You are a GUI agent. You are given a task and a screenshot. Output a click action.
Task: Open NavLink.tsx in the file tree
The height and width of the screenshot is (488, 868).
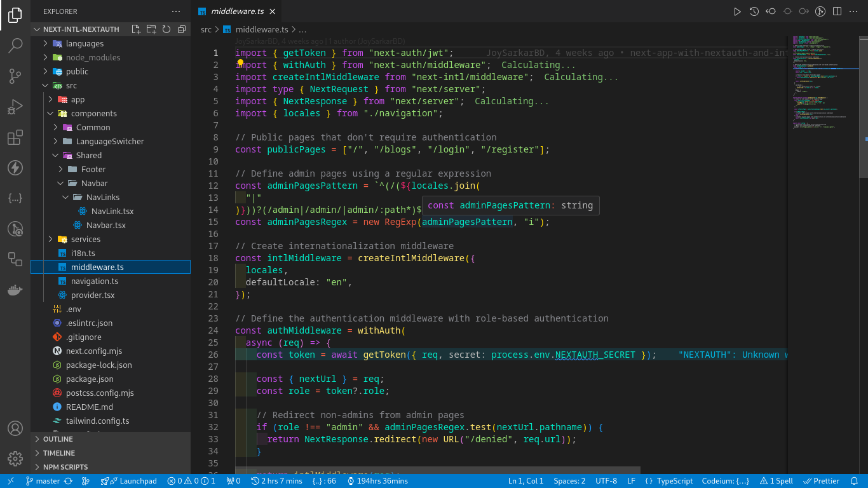[111, 211]
